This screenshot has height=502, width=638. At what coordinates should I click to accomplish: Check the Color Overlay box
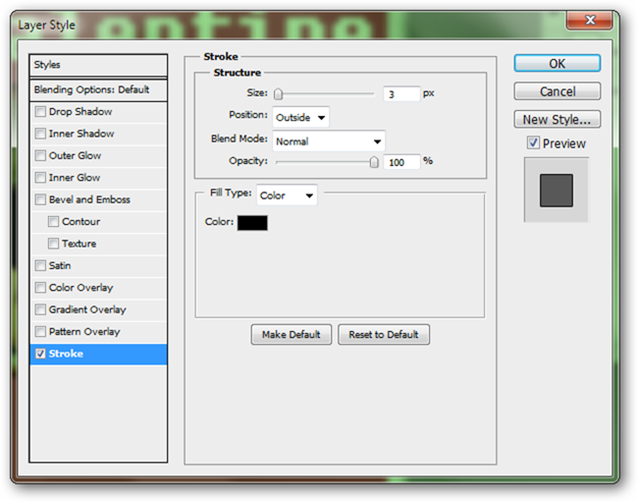click(40, 287)
